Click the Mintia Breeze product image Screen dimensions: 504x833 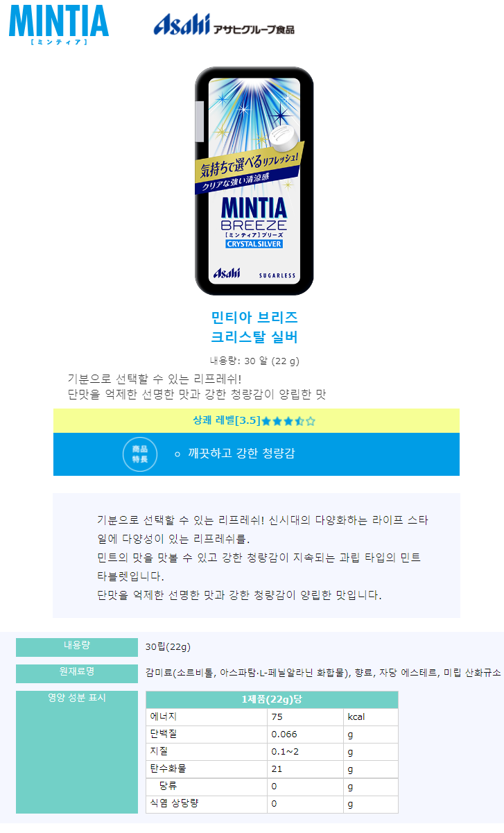click(254, 181)
